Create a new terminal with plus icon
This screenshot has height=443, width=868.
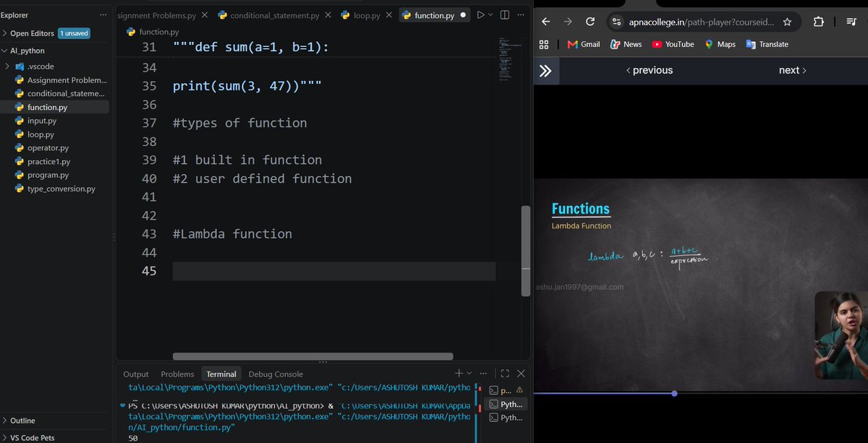pos(459,373)
